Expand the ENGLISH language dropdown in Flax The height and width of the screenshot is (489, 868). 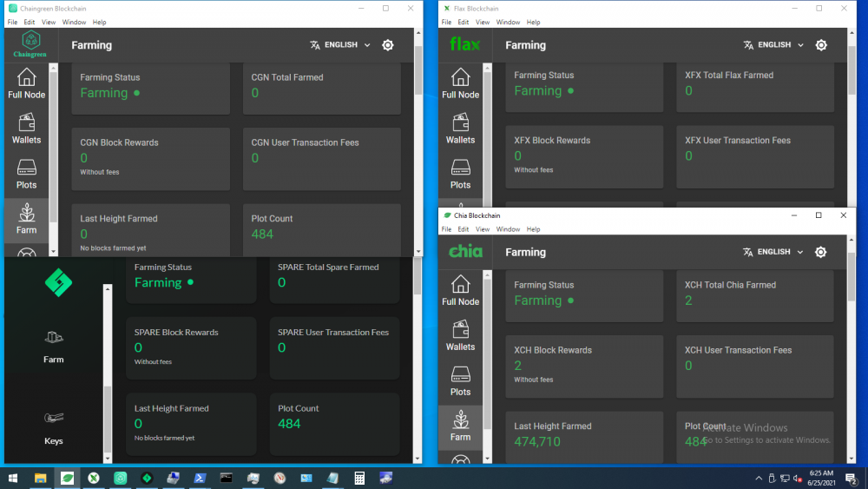[773, 45]
